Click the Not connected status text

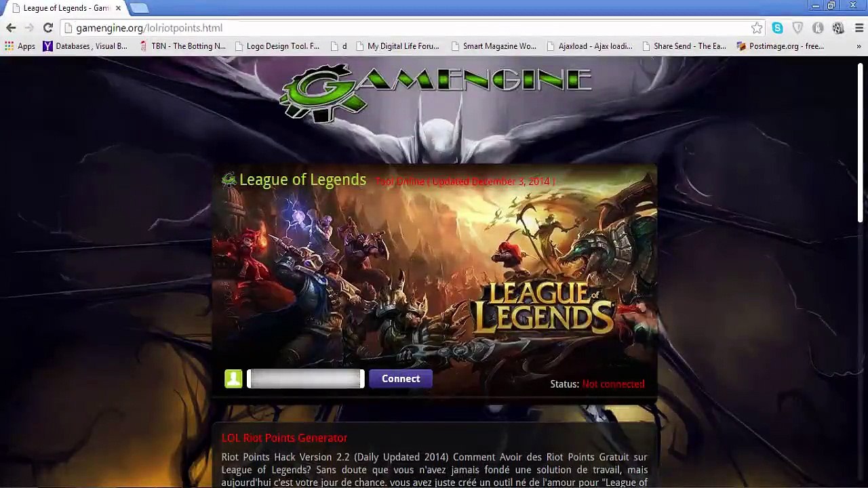pyautogui.click(x=613, y=384)
